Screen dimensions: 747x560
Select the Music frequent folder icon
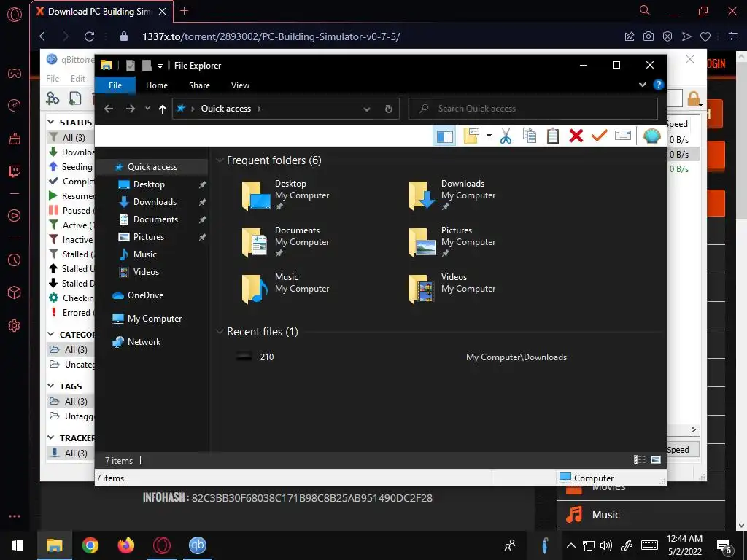255,289
